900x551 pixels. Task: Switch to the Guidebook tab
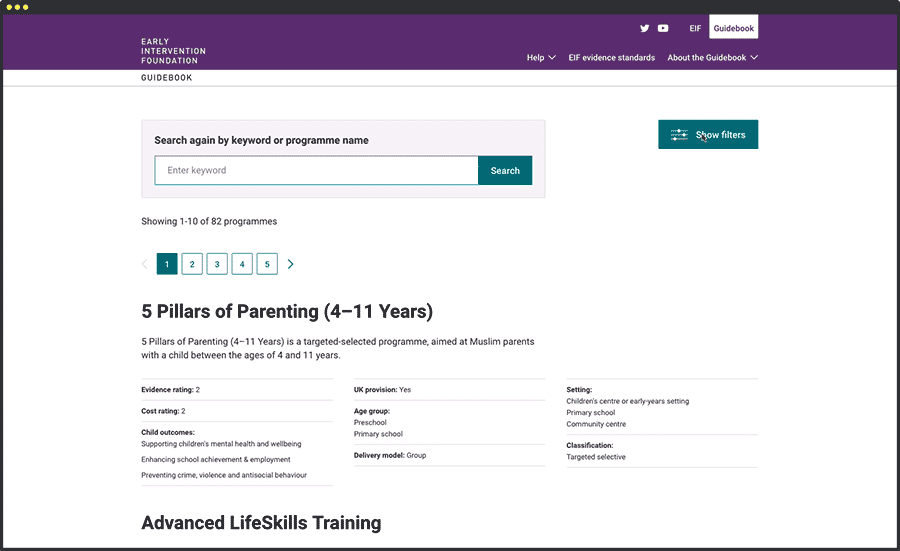pos(733,28)
